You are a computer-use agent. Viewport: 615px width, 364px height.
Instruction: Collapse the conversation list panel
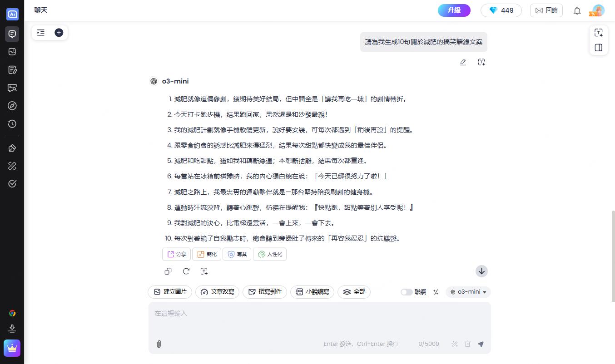pyautogui.click(x=41, y=33)
